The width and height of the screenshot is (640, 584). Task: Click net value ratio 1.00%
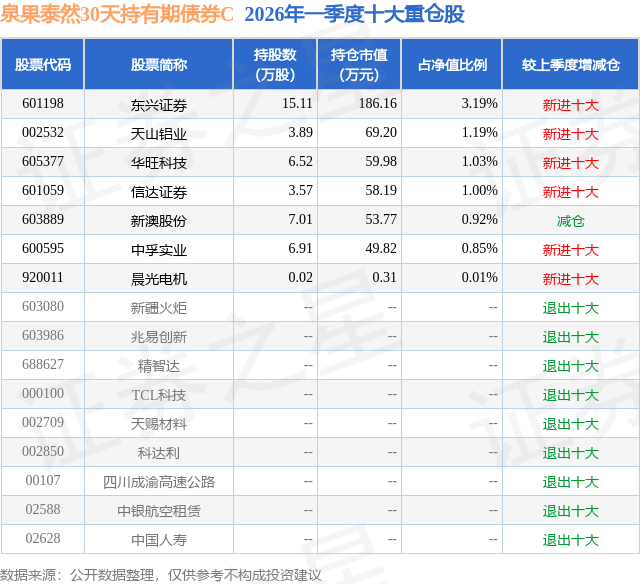pyautogui.click(x=480, y=190)
